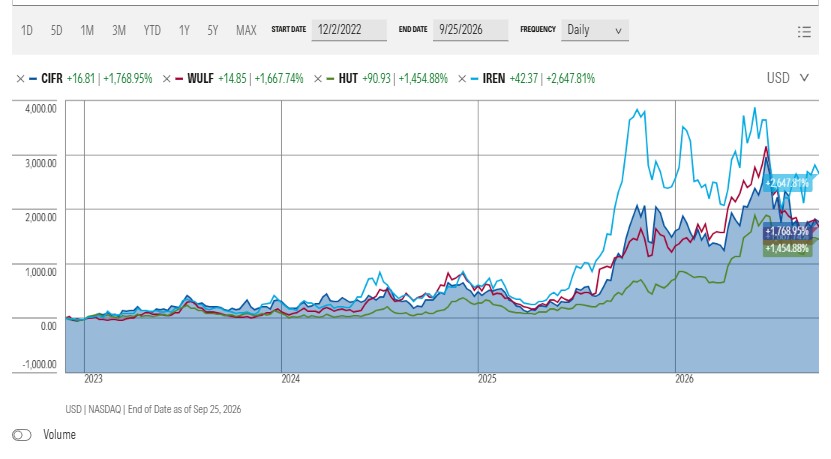Click the 2025 x-axis year label
The width and height of the screenshot is (831, 459).
[487, 379]
